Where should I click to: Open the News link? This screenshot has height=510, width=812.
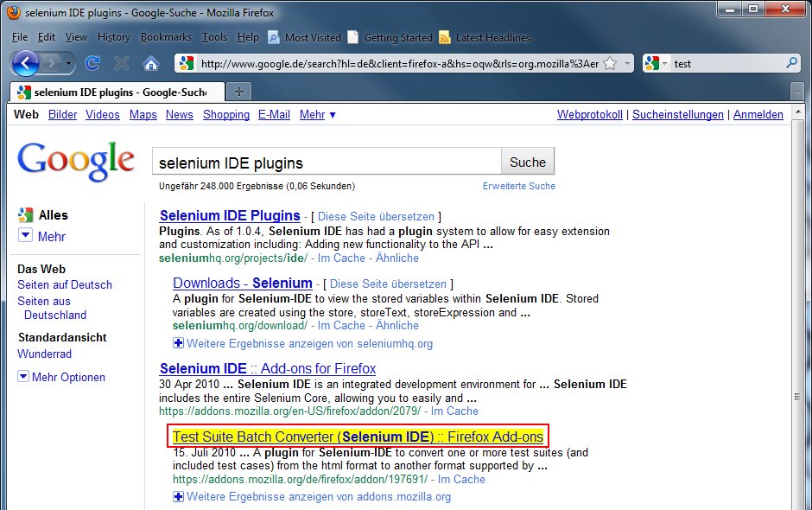[x=179, y=115]
